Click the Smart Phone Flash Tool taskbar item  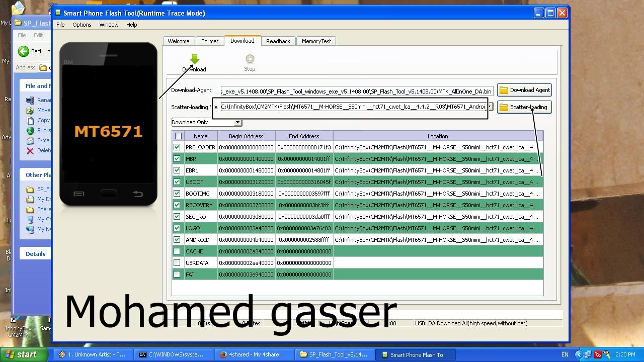pos(416,354)
